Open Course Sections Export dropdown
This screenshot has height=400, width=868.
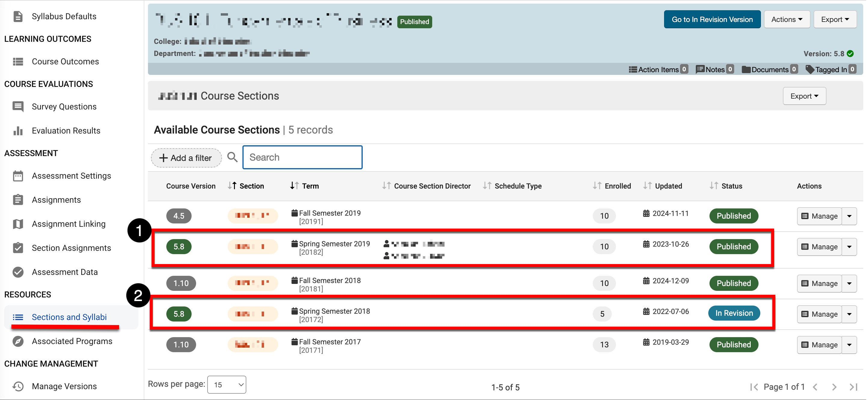(804, 96)
